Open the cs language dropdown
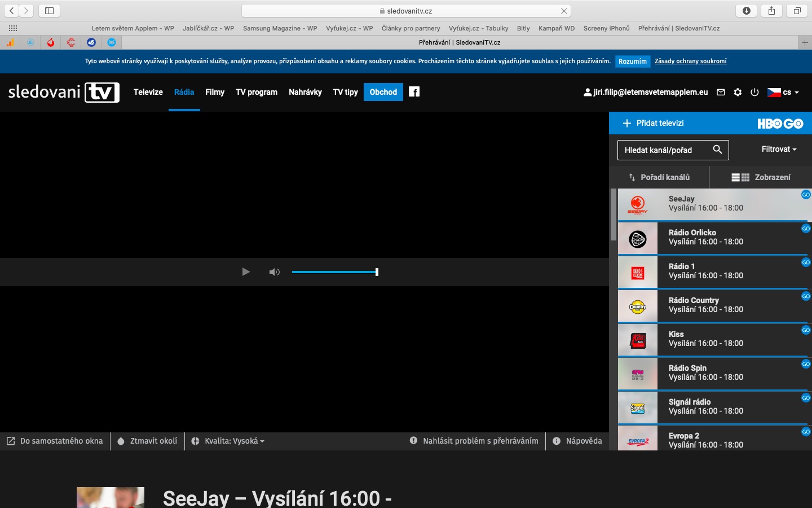812x508 pixels. point(783,92)
